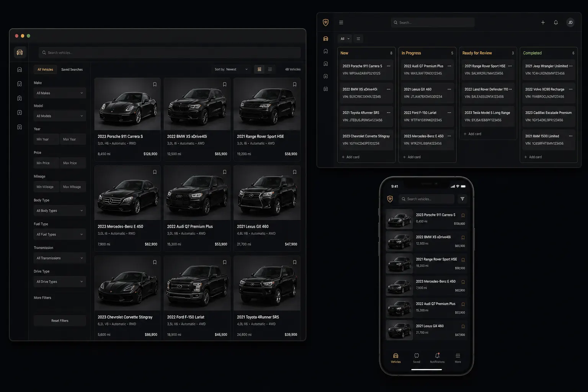Save the 2023 Mercedes-Benz E 450 grid card

(x=155, y=172)
